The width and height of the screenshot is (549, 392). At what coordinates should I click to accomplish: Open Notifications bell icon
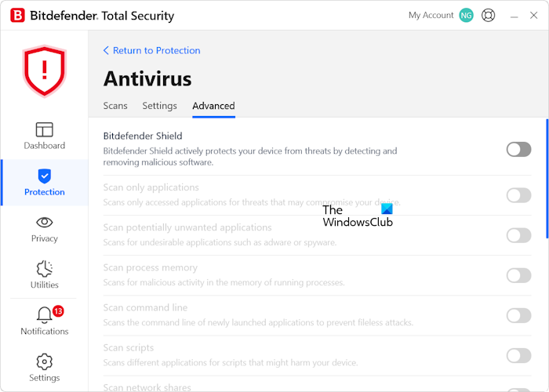[45, 315]
